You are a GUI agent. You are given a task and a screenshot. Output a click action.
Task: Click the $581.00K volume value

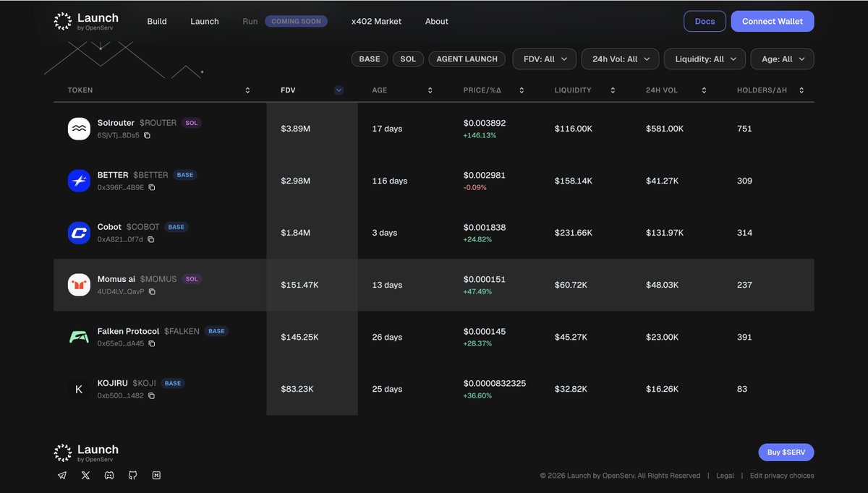(x=665, y=129)
